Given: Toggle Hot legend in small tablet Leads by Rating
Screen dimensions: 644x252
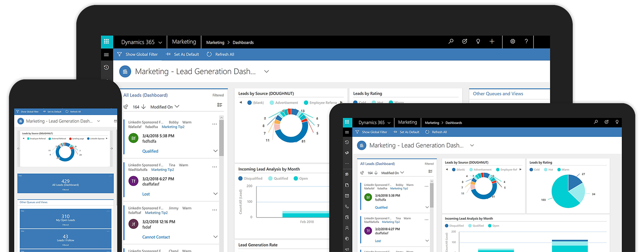Looking at the screenshot, I should [x=549, y=170].
